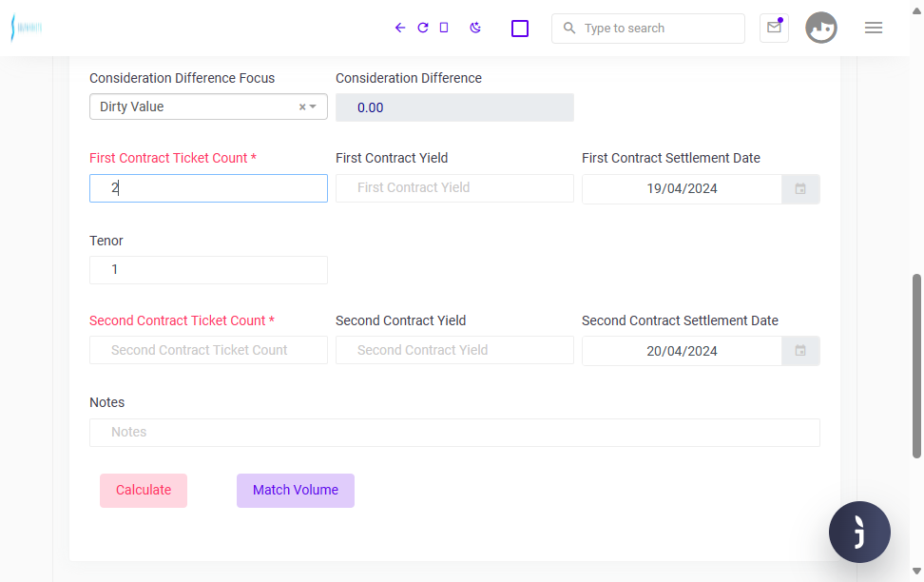This screenshot has width=924, height=582.
Task: Clear the Dirty Value selection
Action: click(x=302, y=107)
